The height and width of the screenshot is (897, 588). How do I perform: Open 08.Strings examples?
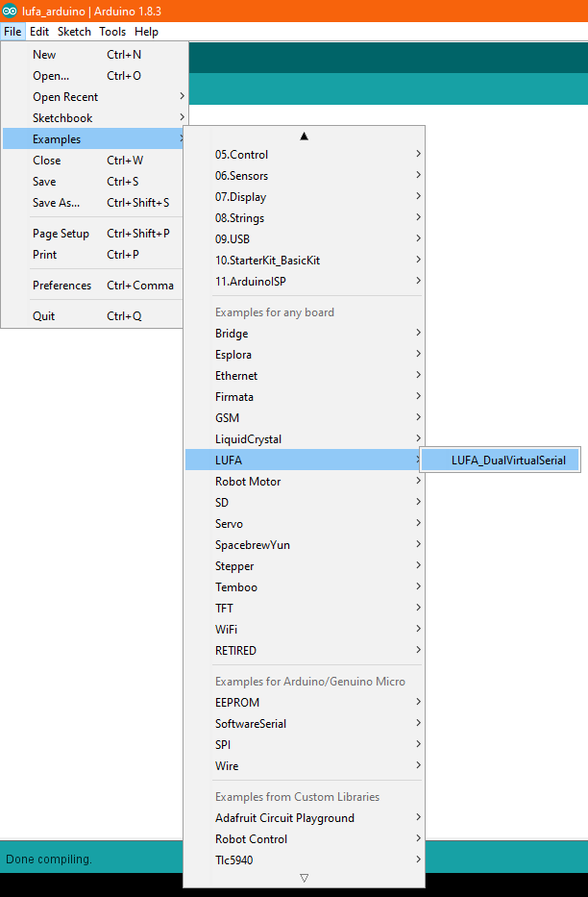pos(304,218)
